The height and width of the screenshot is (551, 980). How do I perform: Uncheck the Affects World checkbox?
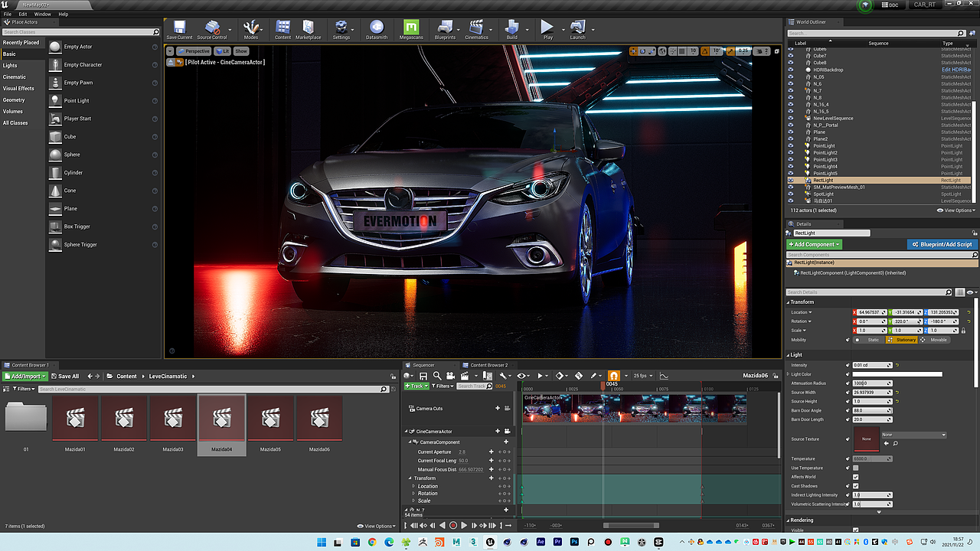[x=855, y=477]
